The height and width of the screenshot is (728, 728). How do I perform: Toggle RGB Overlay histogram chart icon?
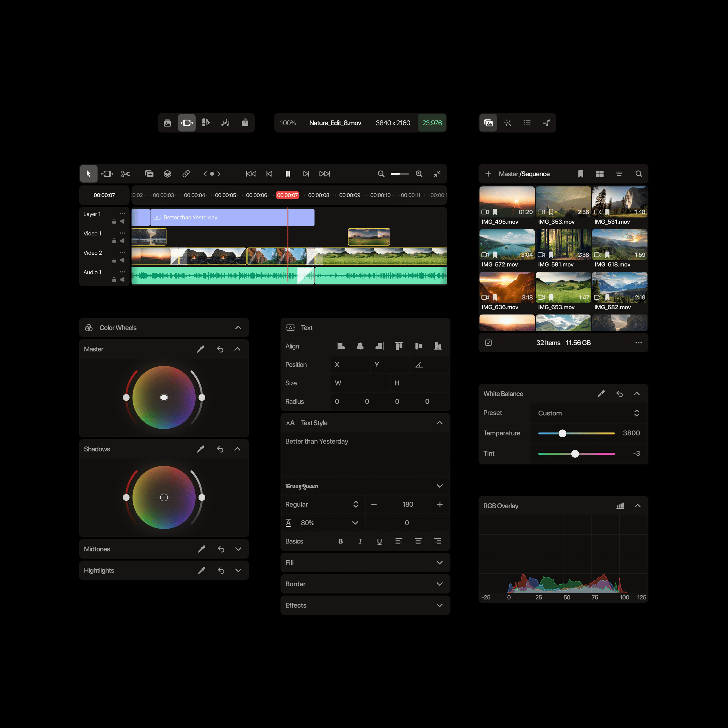pos(620,506)
